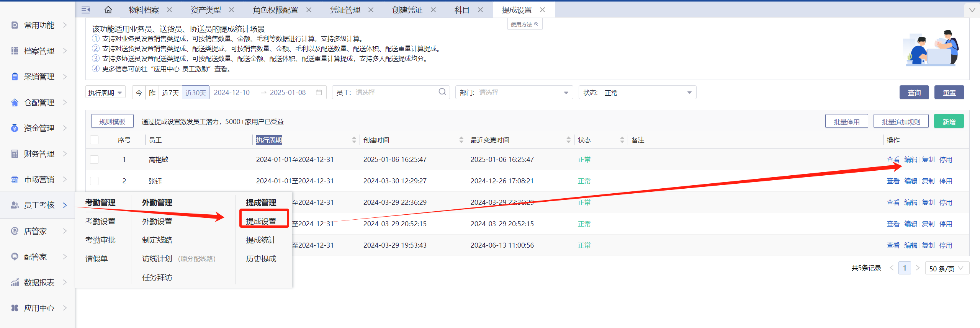Image resolution: width=980 pixels, height=328 pixels.
Task: Open the 部门 selection dropdown
Action: [514, 93]
